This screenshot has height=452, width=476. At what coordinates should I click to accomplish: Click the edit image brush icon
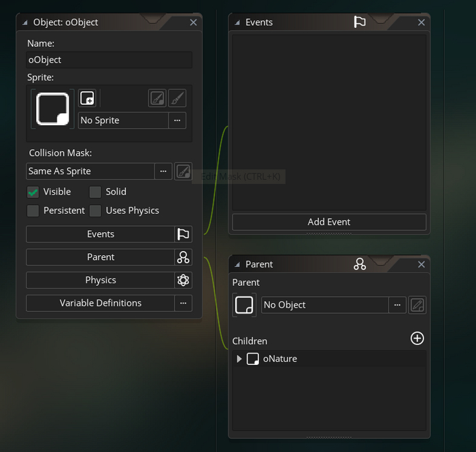[177, 98]
